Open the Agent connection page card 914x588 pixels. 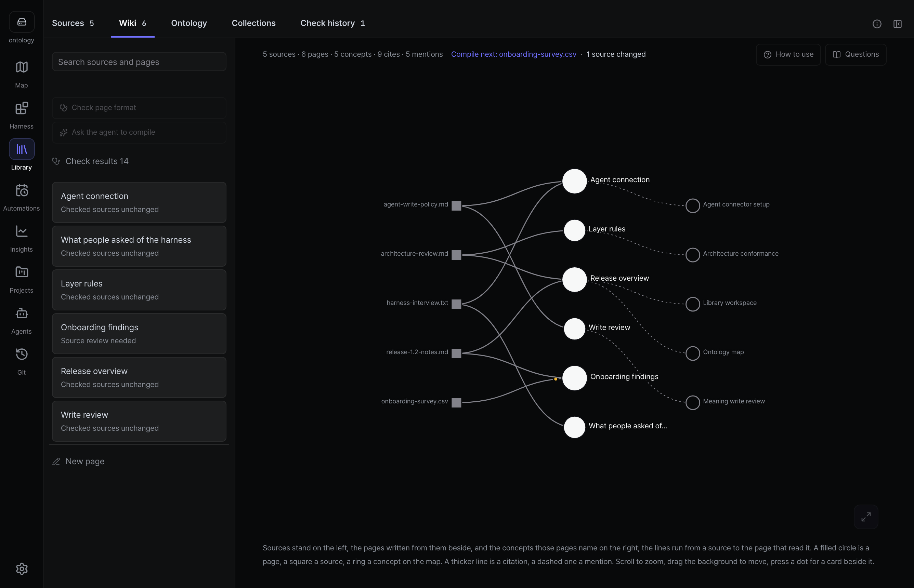[139, 202]
